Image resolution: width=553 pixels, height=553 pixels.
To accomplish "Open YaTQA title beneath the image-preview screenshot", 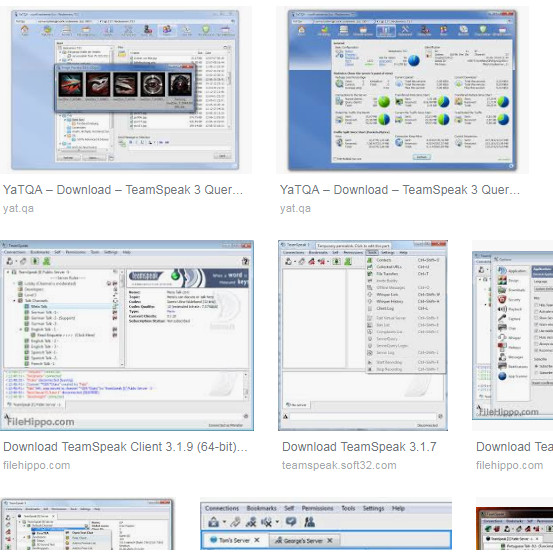I will [x=123, y=190].
